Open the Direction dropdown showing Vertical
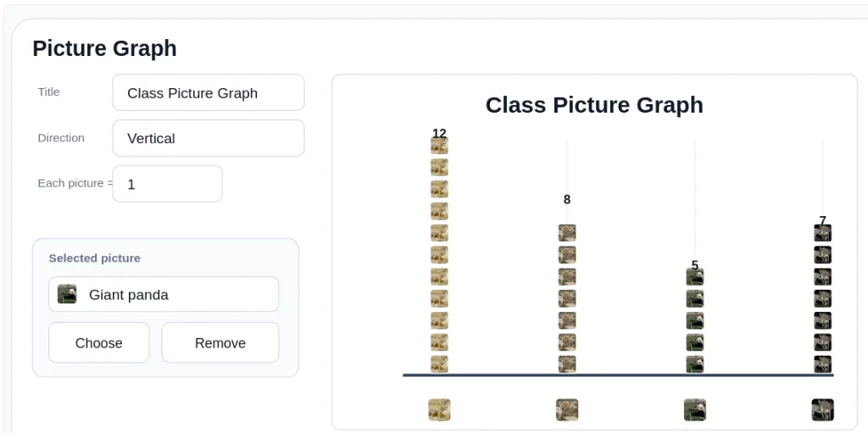This screenshot has width=868, height=433. coord(209,138)
